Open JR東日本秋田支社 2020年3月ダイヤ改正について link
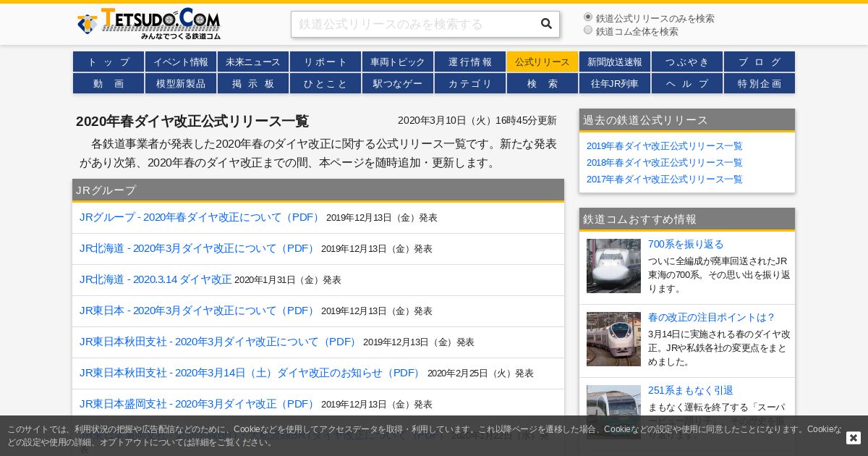 [219, 342]
